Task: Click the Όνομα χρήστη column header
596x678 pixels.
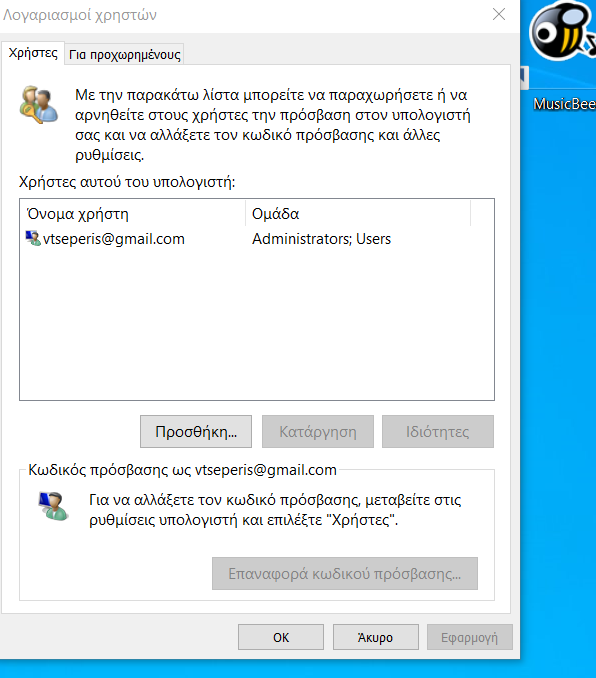Action: click(132, 214)
